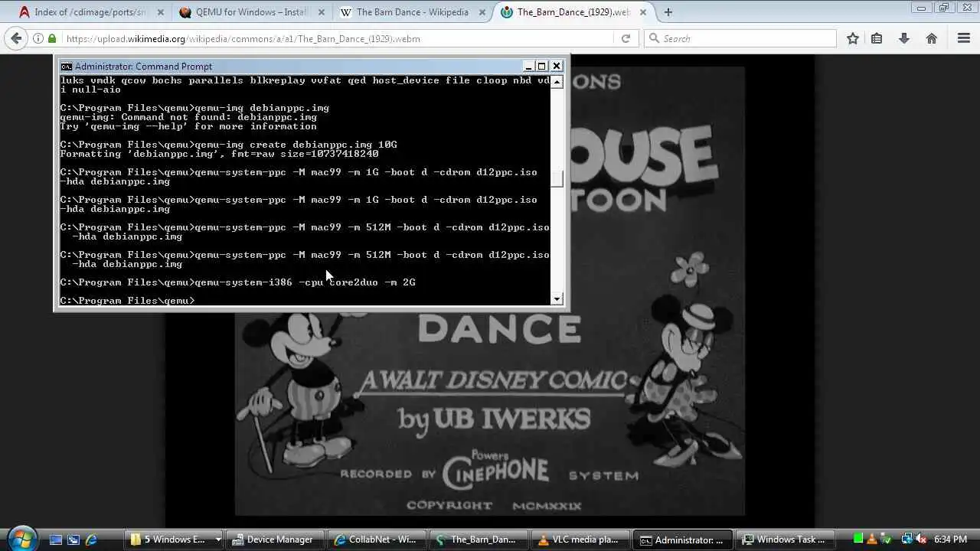Viewport: 980px width, 551px height.
Task: Minimize the Command Prompt window
Action: (528, 67)
